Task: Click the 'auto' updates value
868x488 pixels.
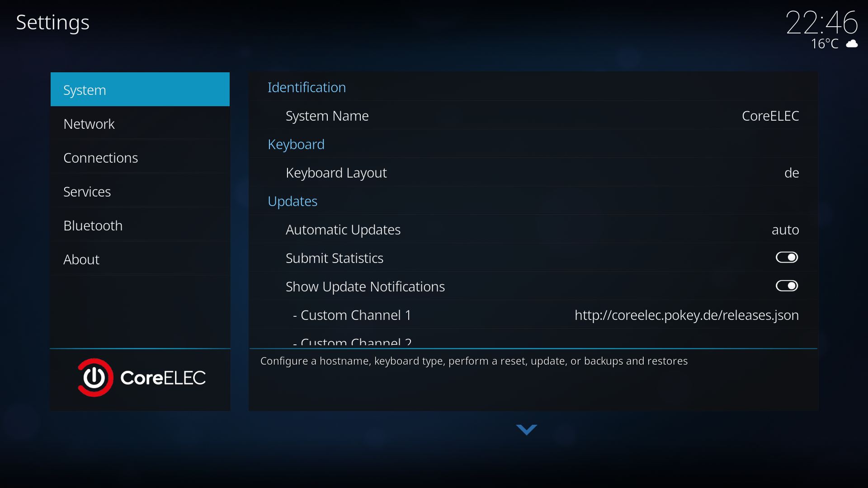Action: click(785, 230)
